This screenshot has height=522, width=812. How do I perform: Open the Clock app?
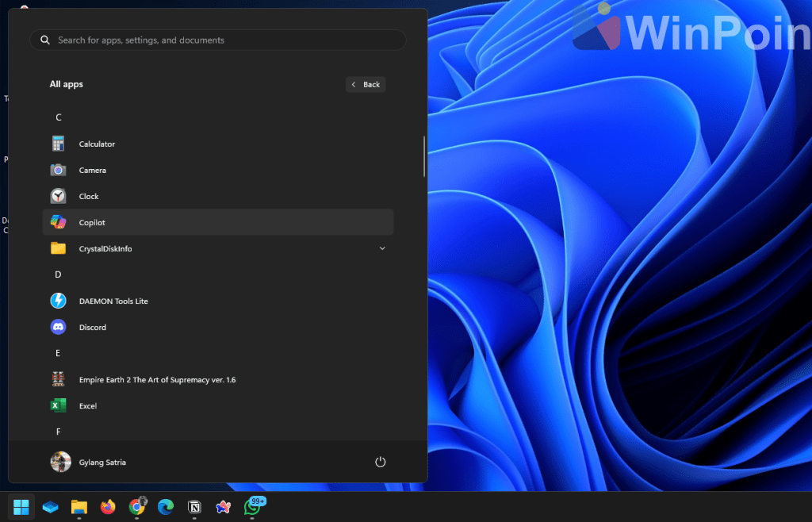(x=88, y=196)
